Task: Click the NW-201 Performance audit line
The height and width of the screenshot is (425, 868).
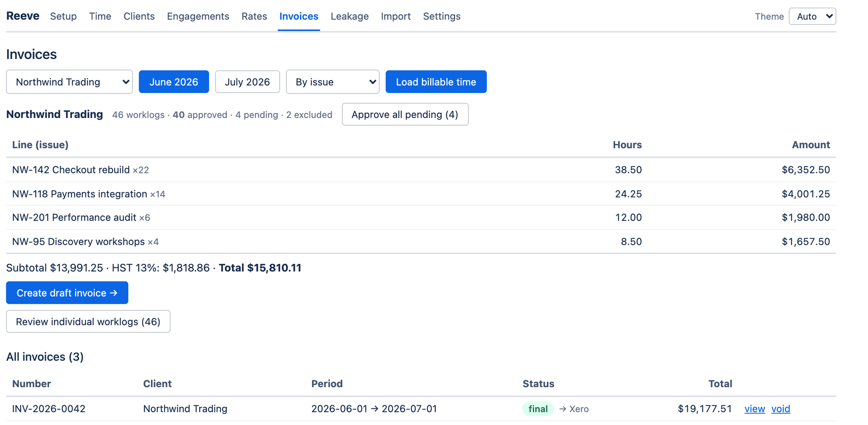Action: pos(421,217)
